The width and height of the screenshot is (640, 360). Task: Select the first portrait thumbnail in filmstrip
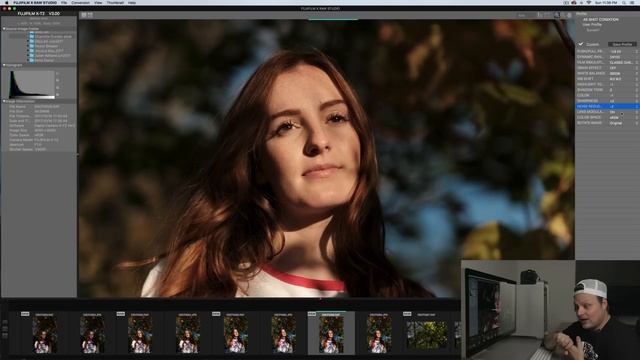point(45,336)
